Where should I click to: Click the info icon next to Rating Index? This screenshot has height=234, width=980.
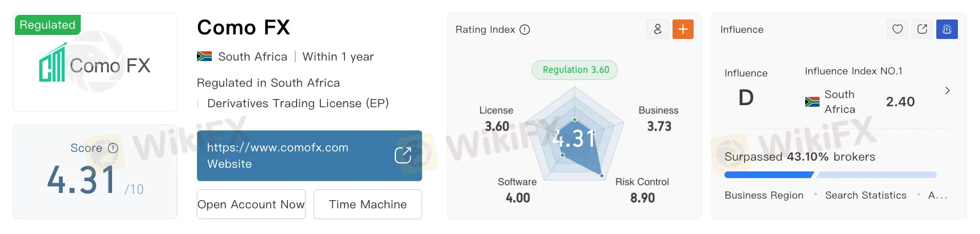point(524,30)
